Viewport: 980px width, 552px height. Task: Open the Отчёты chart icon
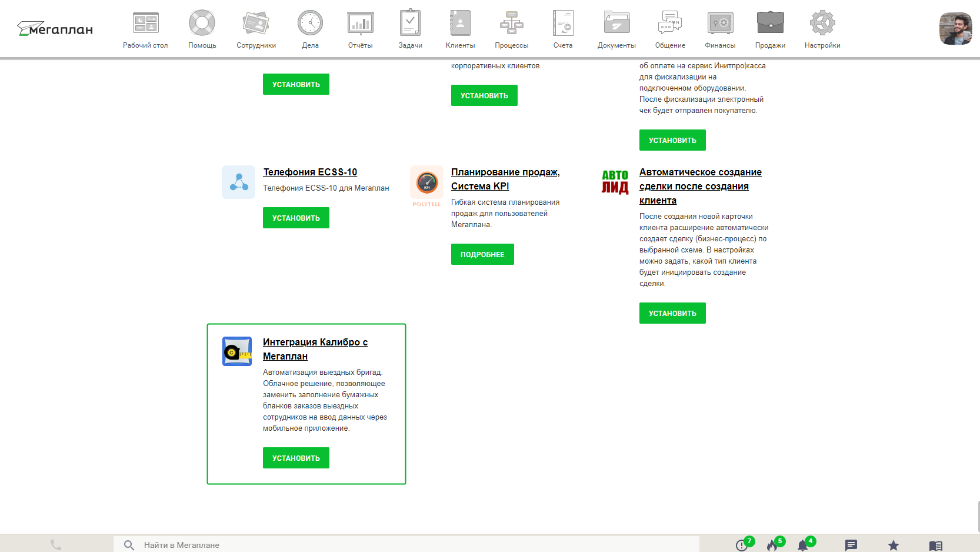coord(360,24)
